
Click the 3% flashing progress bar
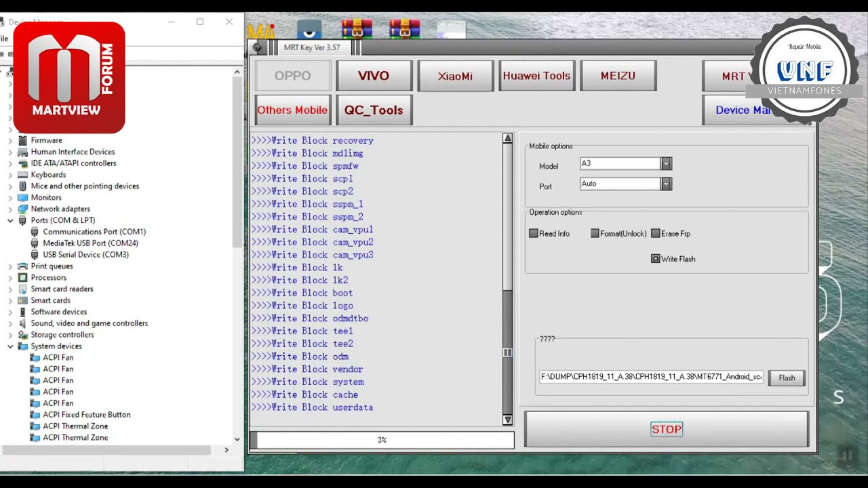point(382,440)
